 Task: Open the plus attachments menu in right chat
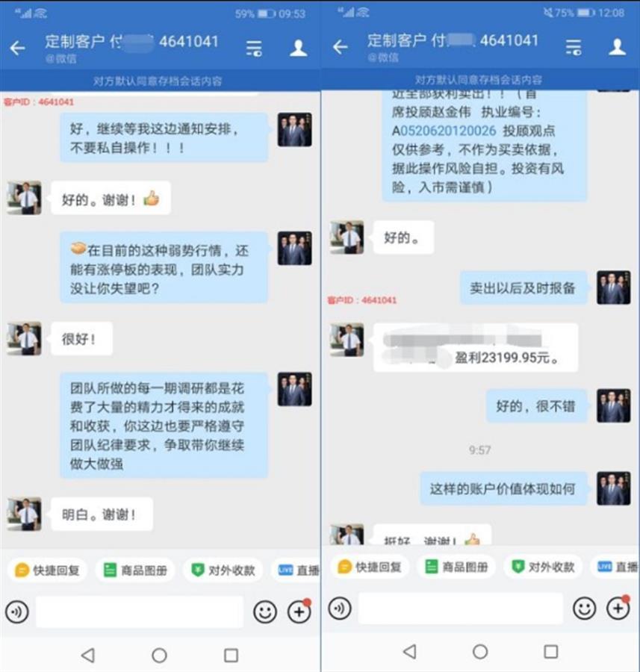(x=618, y=608)
